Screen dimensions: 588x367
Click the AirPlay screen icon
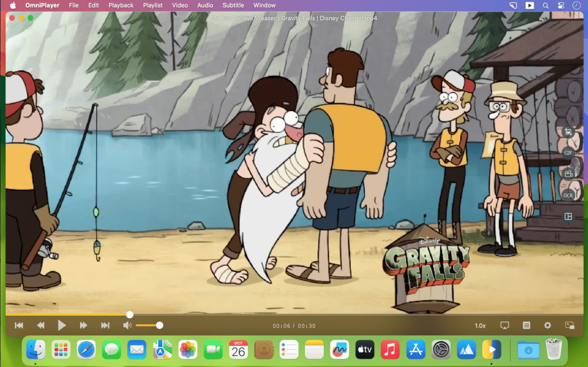point(505,325)
